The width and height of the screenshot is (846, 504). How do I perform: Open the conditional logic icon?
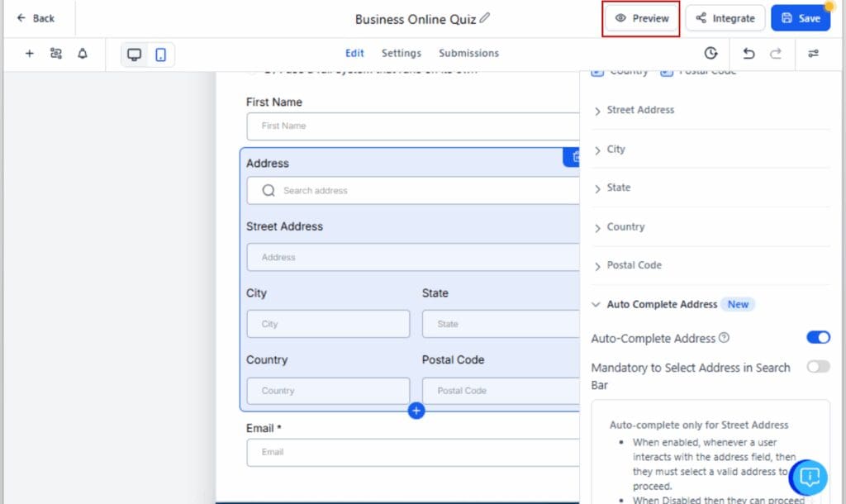pyautogui.click(x=55, y=52)
